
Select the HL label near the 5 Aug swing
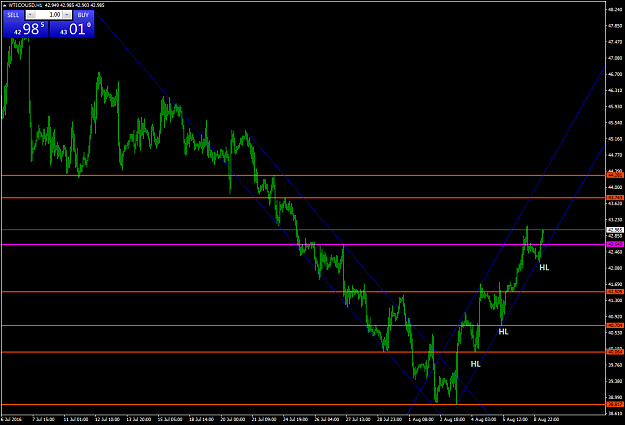[503, 331]
